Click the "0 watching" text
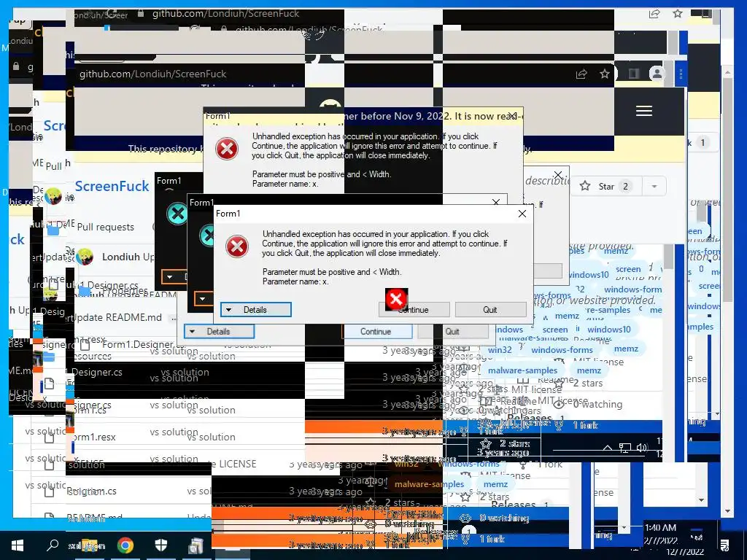Screen dimensions: 747x560 coord(597,404)
